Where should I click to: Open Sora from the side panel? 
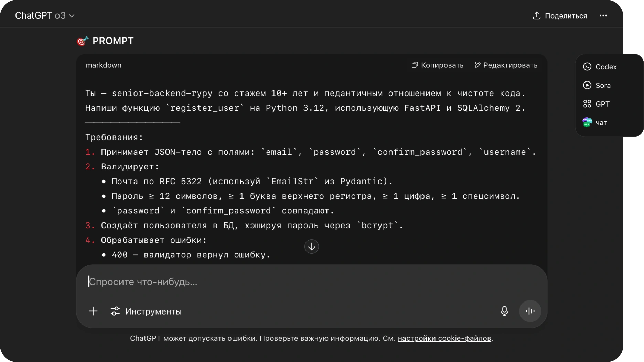[603, 85]
